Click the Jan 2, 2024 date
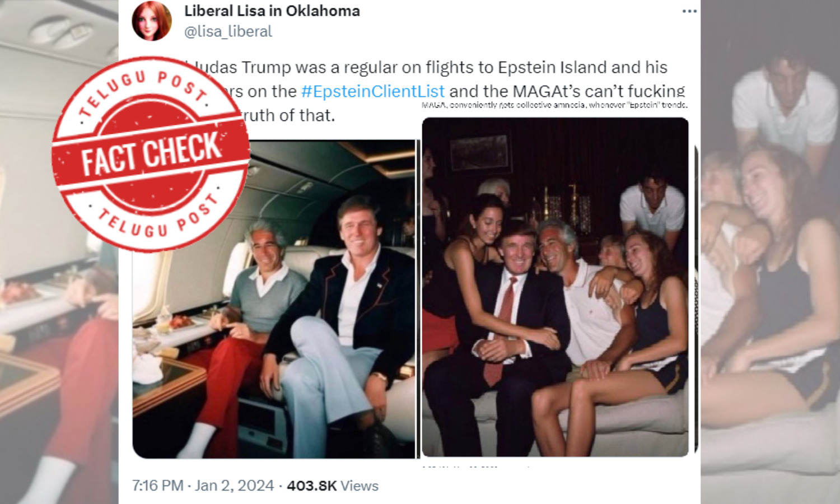The image size is (840, 504). tap(234, 486)
